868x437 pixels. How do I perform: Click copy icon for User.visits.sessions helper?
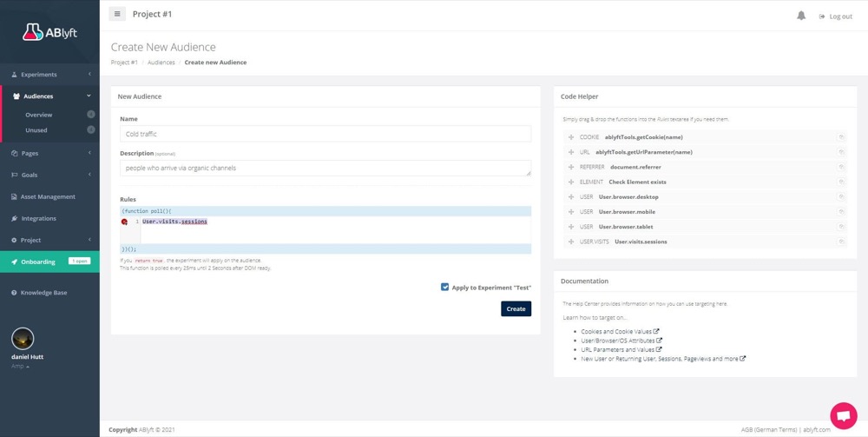(841, 242)
